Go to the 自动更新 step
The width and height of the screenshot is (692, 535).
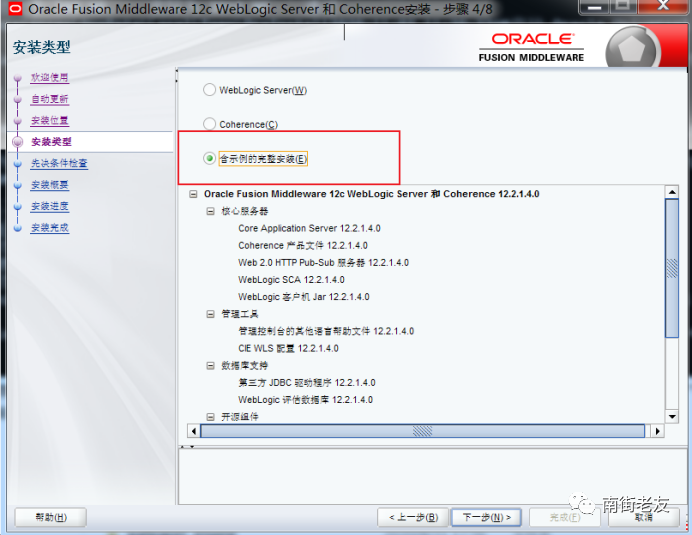tap(49, 99)
